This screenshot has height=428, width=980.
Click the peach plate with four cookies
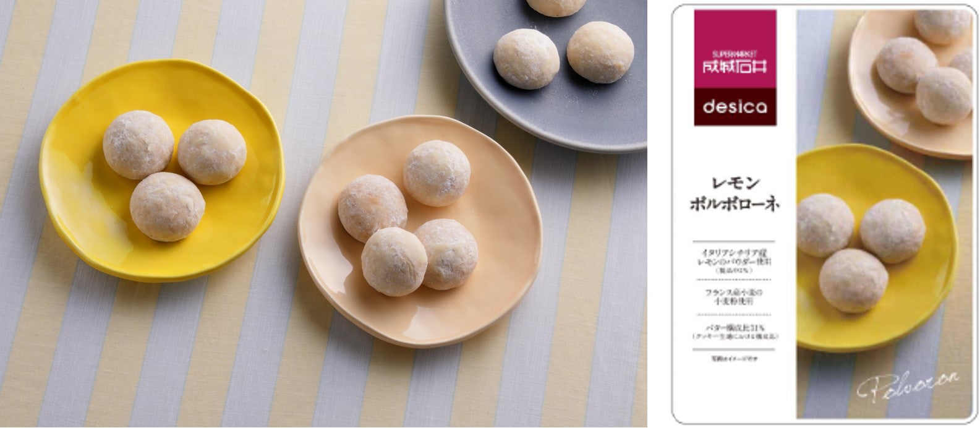click(420, 229)
